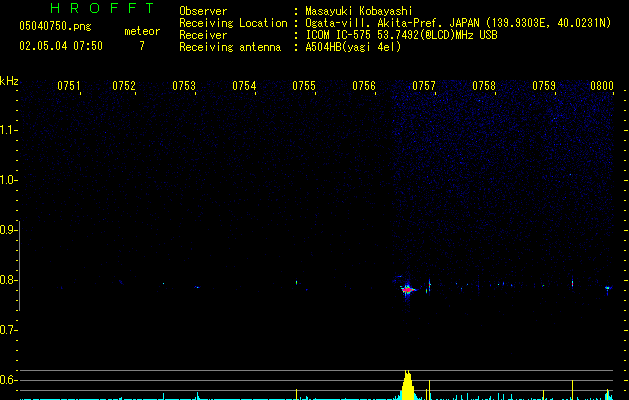
Task: Click the kHz axis unit label
Action: (9, 81)
